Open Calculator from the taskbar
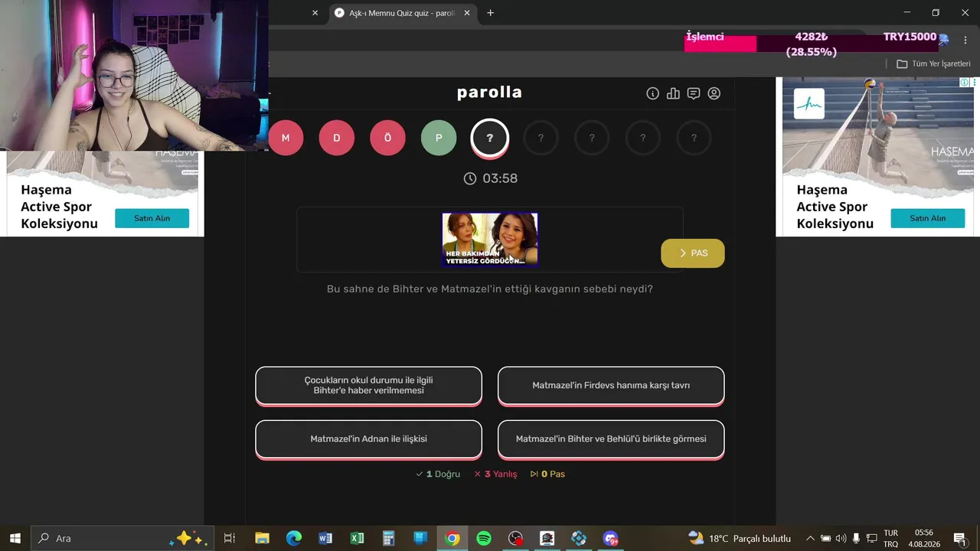Viewport: 980px width, 551px height. [x=388, y=538]
